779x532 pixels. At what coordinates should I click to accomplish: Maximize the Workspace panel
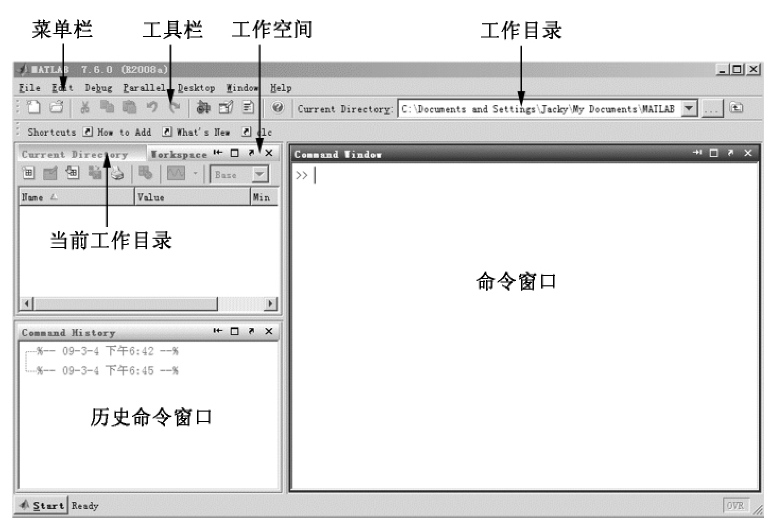[x=235, y=153]
